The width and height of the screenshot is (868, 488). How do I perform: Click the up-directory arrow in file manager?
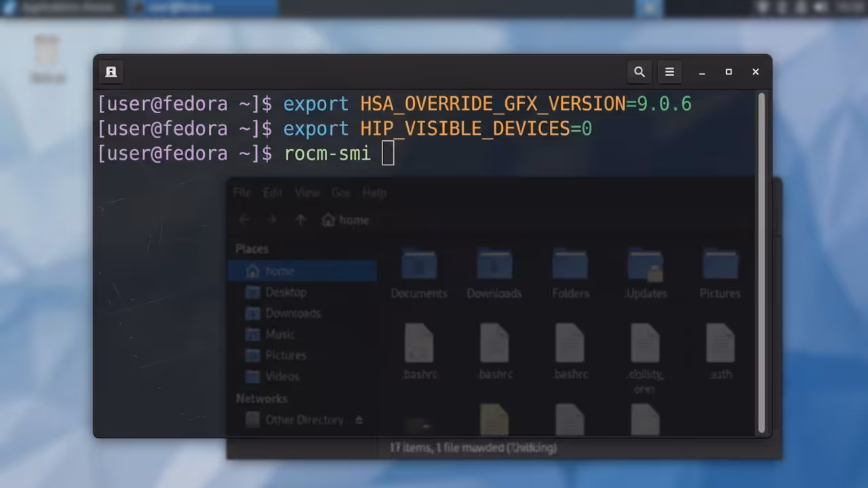300,220
